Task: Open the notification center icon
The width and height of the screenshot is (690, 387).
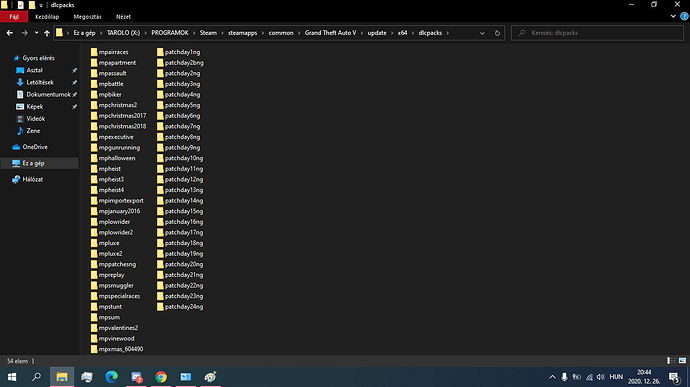Action: pyautogui.click(x=674, y=377)
